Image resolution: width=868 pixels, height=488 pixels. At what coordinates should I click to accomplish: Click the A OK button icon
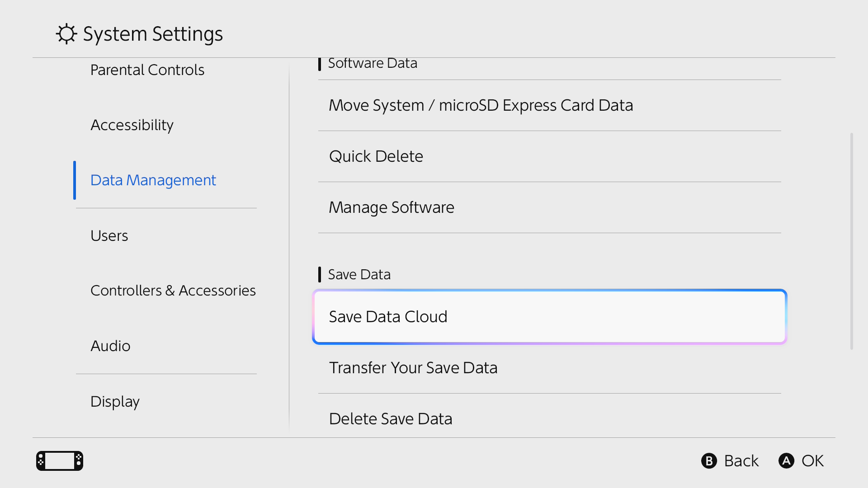click(787, 461)
